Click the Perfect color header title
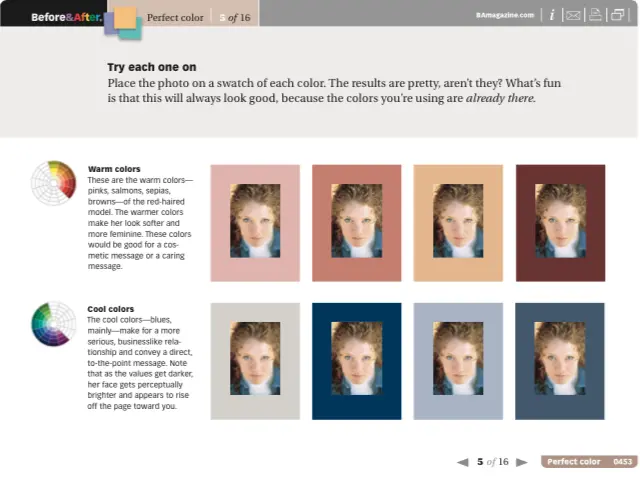Screen dimensions: 640x478 (174, 17)
